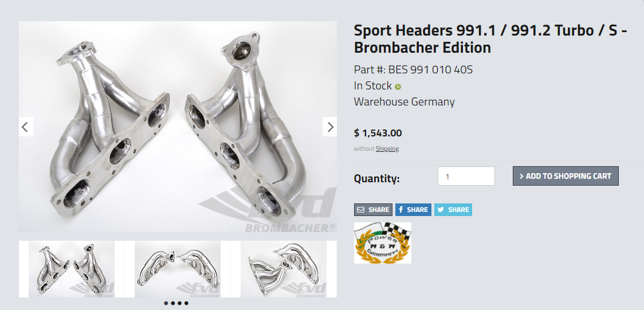Add to Shopping Cart
The image size is (644, 310).
(566, 176)
